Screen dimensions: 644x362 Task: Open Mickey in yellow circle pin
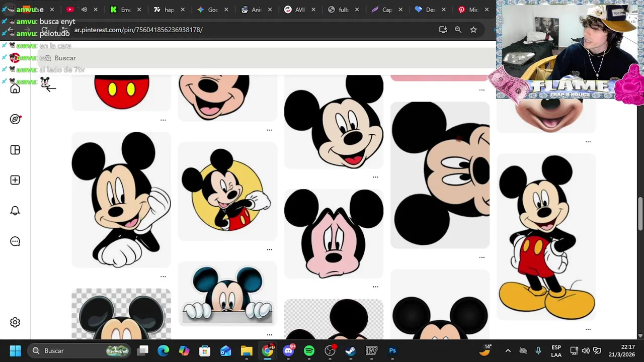[227, 191]
